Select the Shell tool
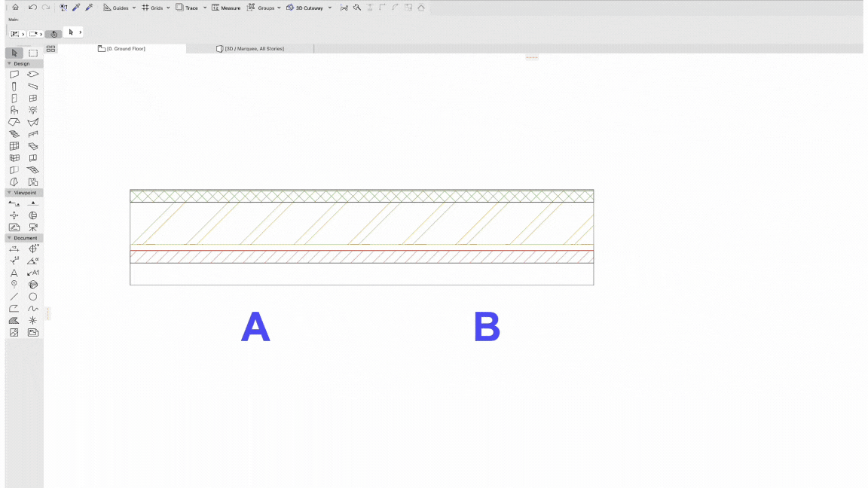The width and height of the screenshot is (868, 488). point(33,122)
